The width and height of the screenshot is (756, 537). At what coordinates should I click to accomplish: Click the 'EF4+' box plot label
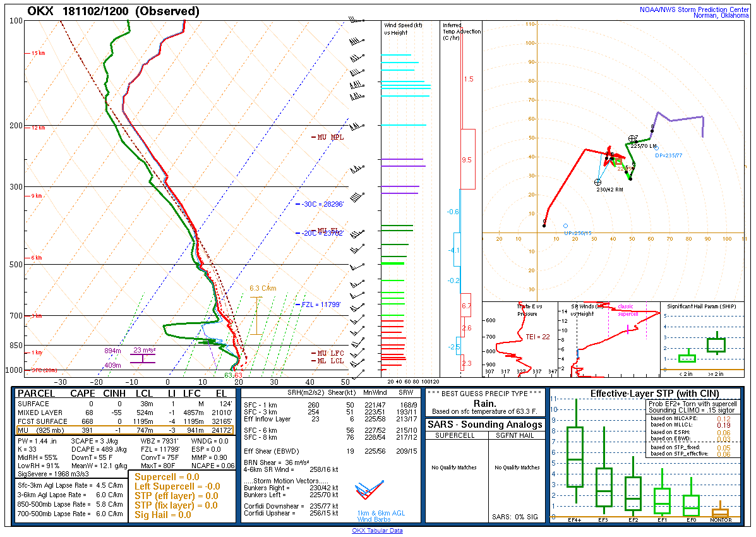574,520
